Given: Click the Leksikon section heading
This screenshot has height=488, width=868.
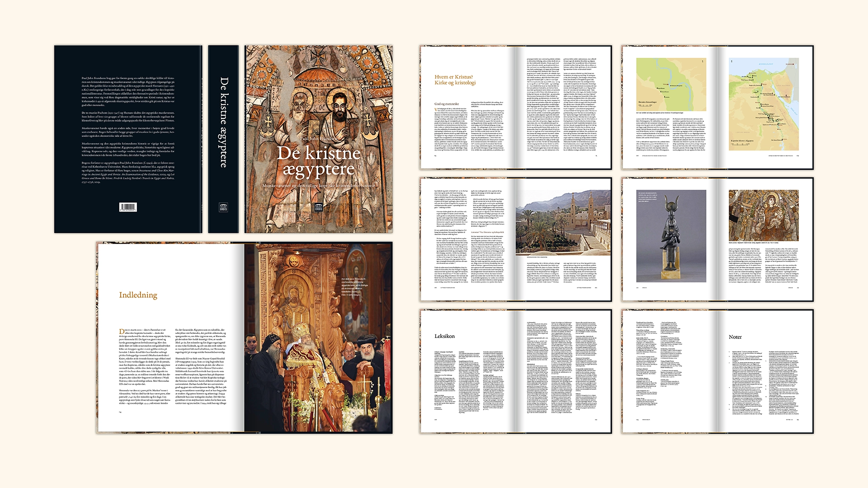Looking at the screenshot, I should 444,336.
